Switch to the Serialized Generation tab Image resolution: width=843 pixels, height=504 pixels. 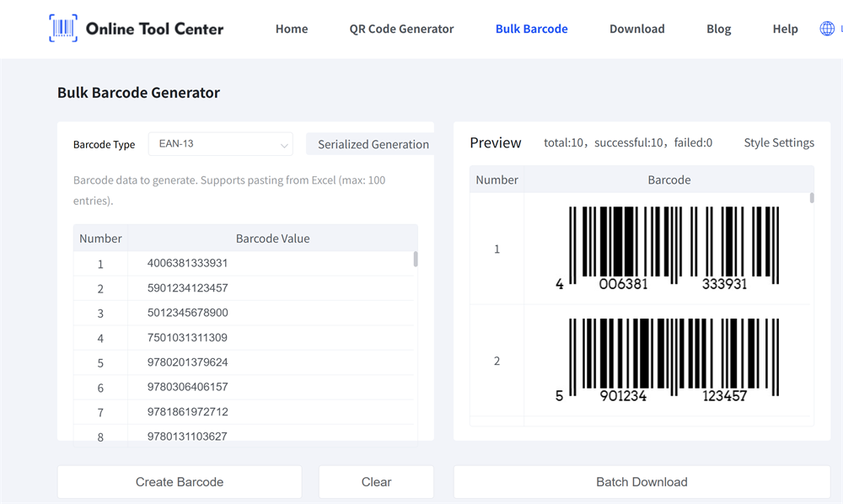[x=371, y=144]
